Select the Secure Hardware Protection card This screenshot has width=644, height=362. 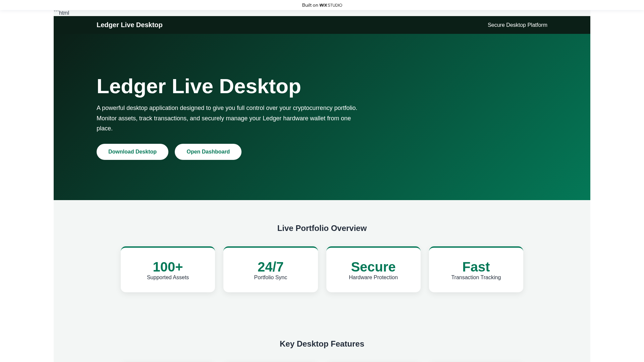[x=373, y=269]
